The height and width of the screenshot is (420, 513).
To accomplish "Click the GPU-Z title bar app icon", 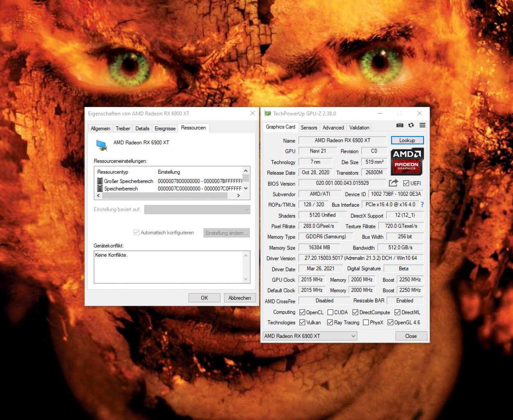I will 268,114.
